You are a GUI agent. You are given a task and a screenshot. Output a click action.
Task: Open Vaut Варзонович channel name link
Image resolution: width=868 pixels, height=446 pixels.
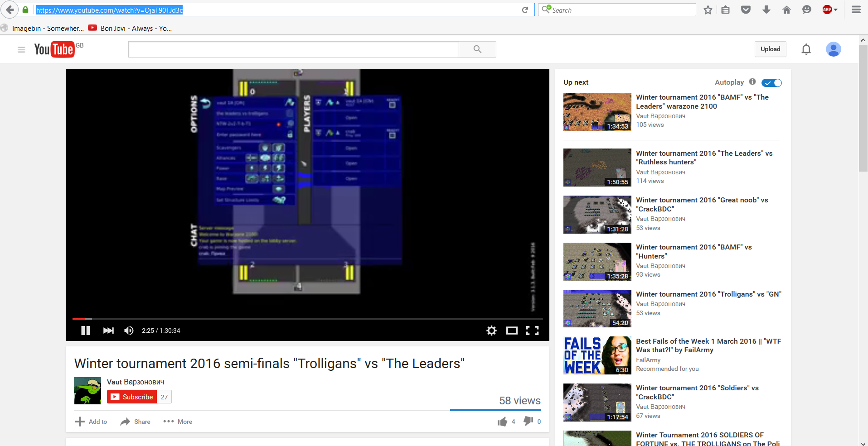[136, 382]
